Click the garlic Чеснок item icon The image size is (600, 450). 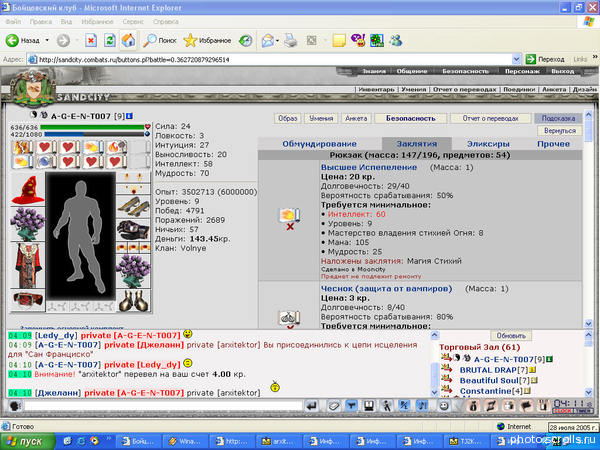point(290,318)
